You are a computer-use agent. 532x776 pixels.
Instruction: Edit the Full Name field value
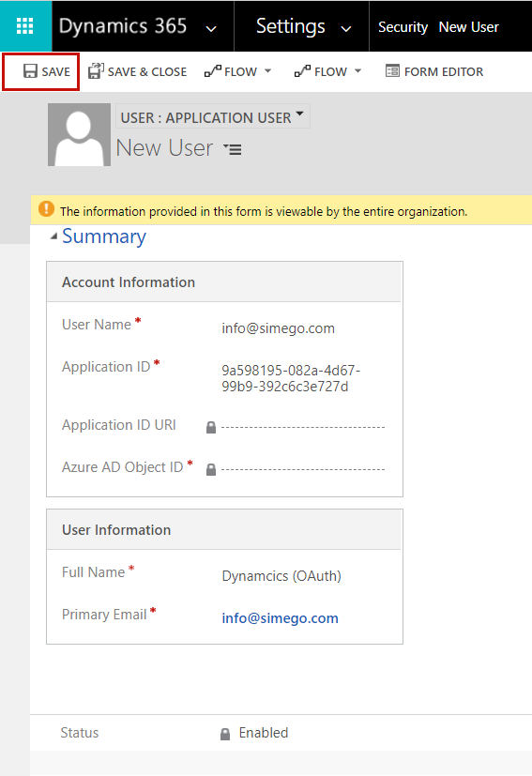281,576
